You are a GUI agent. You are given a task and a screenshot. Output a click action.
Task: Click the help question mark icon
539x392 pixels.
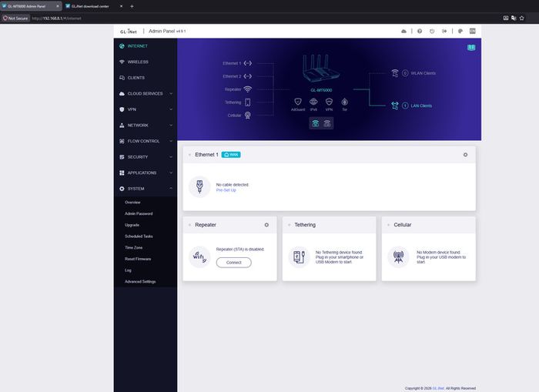click(420, 32)
